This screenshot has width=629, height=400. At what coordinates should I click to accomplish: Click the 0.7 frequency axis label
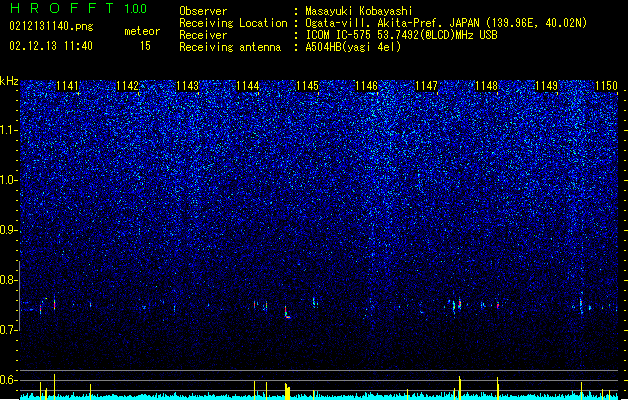[x=8, y=330]
